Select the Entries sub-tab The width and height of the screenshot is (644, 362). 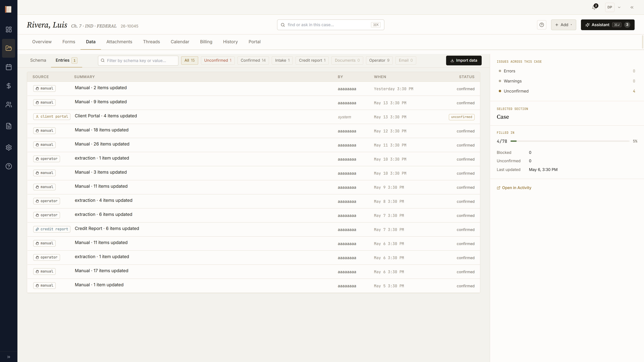coord(66,60)
